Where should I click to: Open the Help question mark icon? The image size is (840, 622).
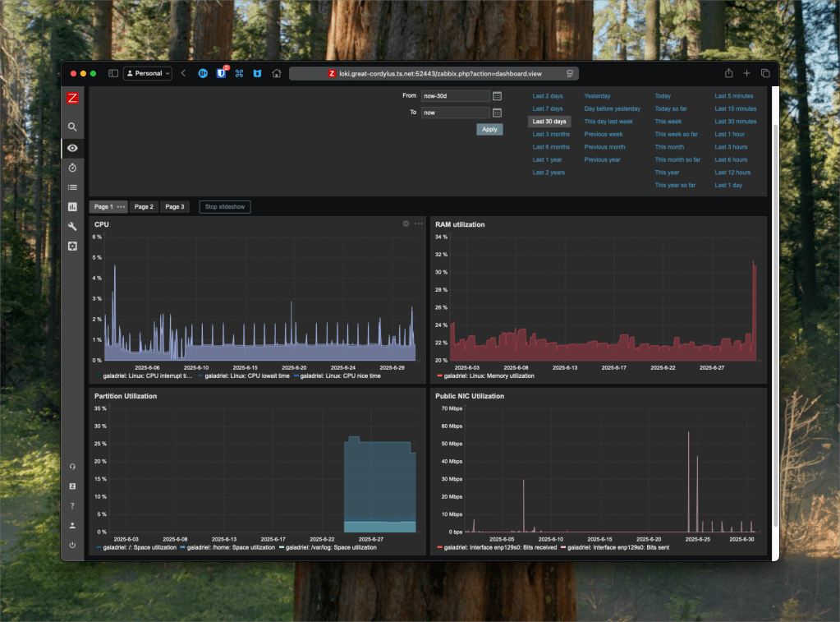point(72,505)
